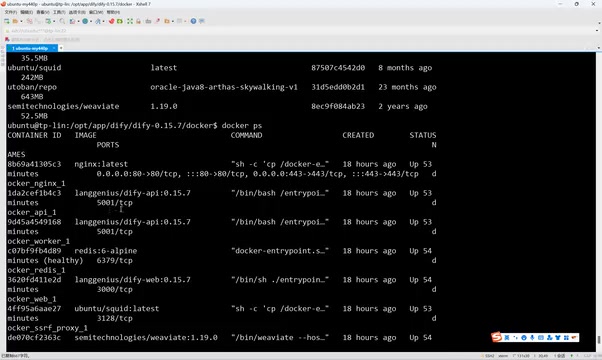Expand the Open Session dropdown arrow
Image resolution: width=602 pixels, height=360 pixels.
21,21
